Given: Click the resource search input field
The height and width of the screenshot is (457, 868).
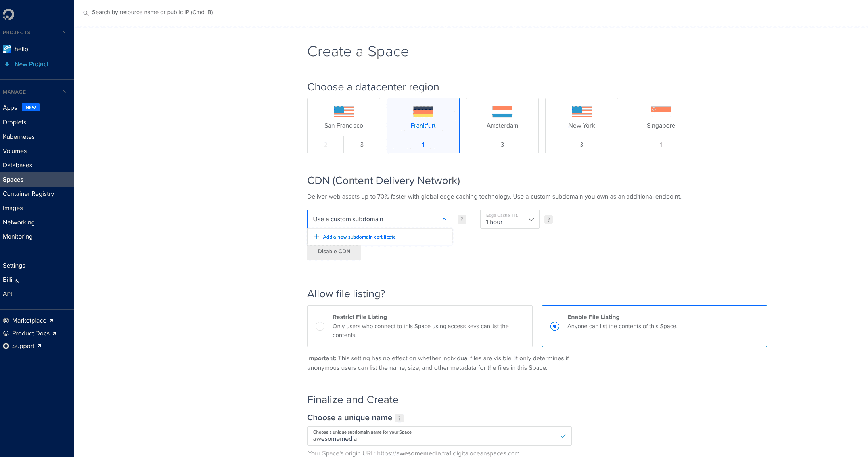Looking at the screenshot, I should [152, 13].
